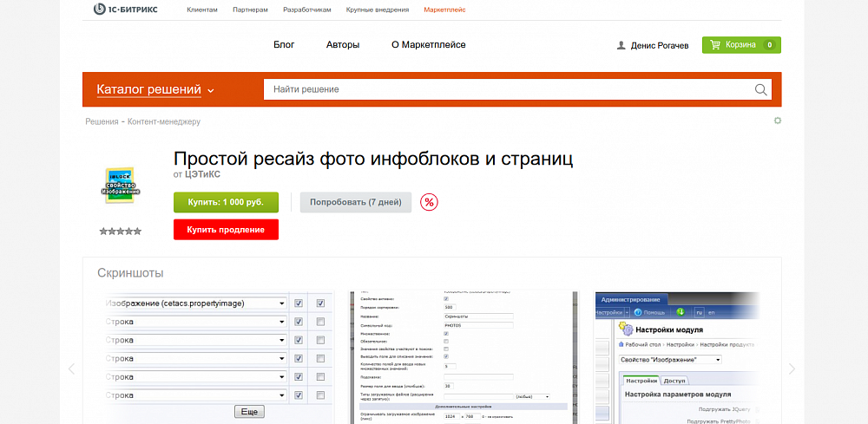The height and width of the screenshot is (424, 868).
Task: Click Попробовать (7 дней) button
Action: (x=355, y=202)
